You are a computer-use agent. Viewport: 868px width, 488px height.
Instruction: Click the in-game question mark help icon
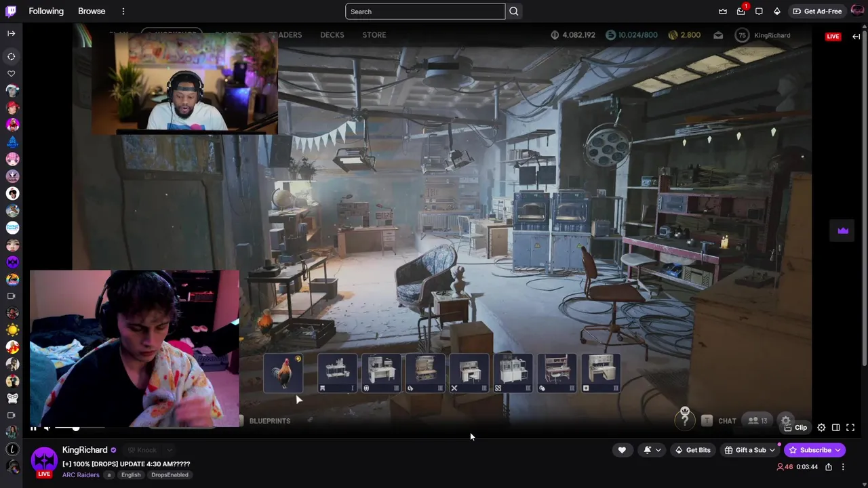pyautogui.click(x=685, y=420)
